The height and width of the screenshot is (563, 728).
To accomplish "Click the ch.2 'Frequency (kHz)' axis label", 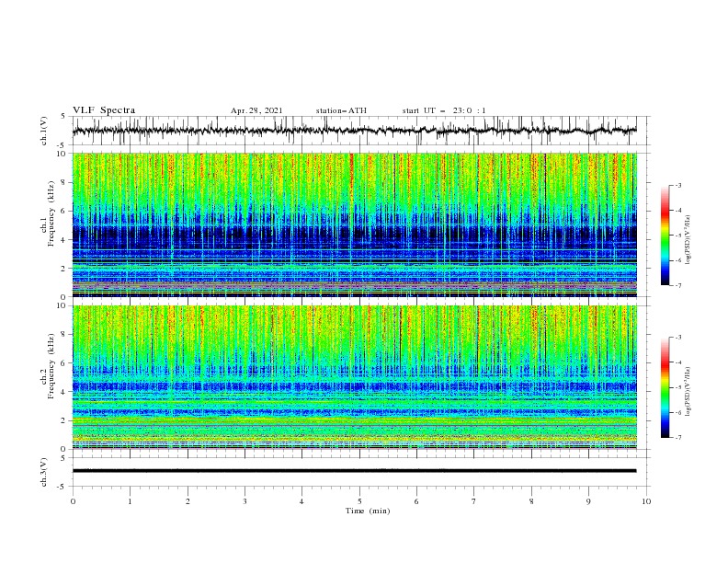I will coord(51,366).
